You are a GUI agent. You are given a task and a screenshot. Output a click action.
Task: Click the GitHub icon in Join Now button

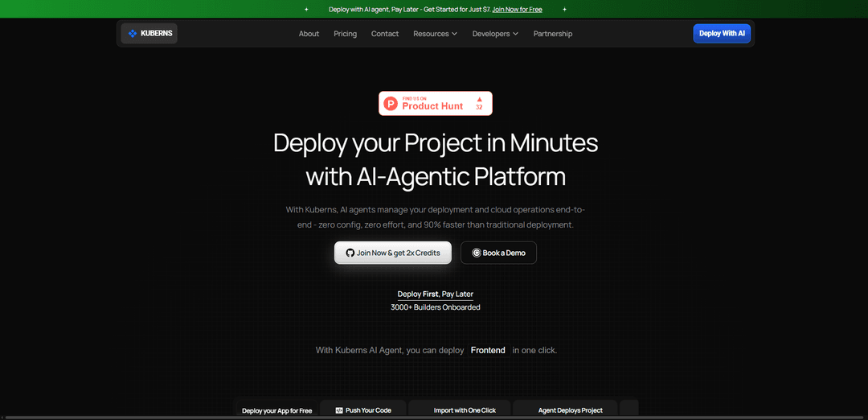pos(350,253)
